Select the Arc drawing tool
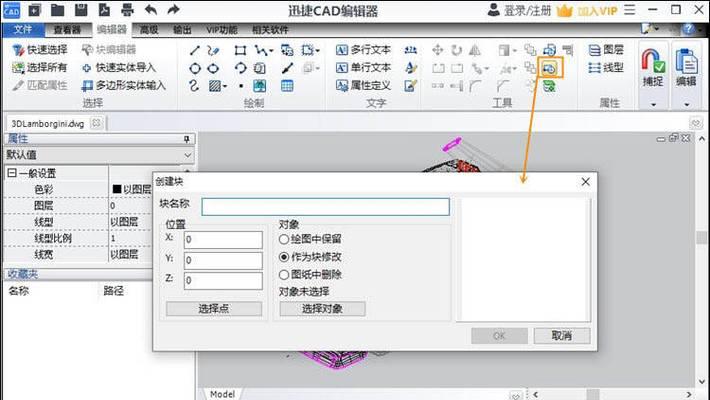Viewport: 710px width, 400px height. (x=240, y=68)
